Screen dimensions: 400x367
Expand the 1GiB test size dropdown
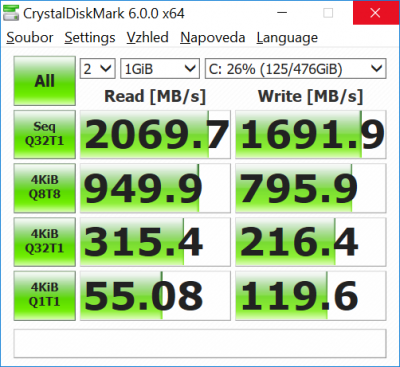pos(160,69)
